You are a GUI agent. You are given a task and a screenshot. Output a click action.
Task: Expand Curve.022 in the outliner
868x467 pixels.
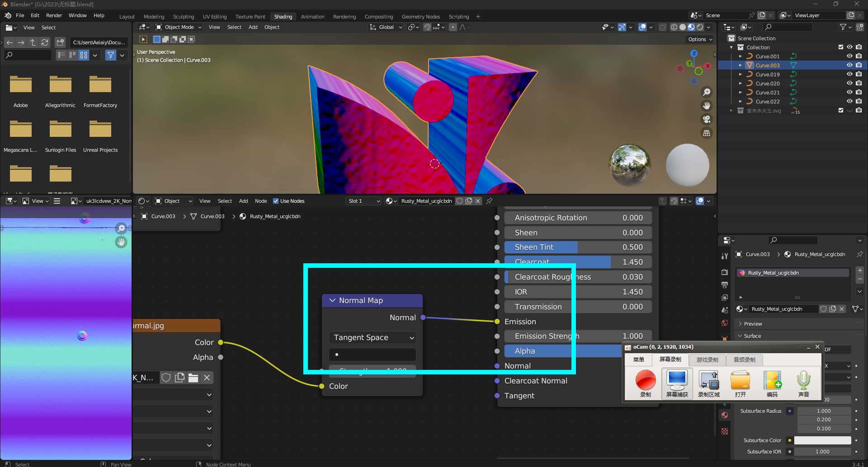[x=740, y=101]
